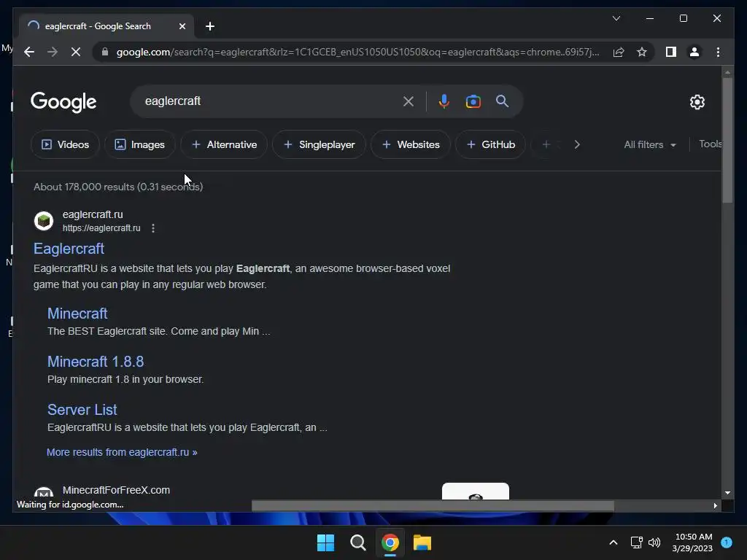Open the Minecraft 1.8.8 sitelink
Viewport: 747px width, 560px height.
coord(96,362)
